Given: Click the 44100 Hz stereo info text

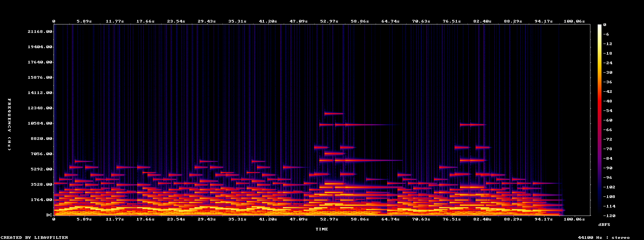Looking at the screenshot, I should coord(604,238).
